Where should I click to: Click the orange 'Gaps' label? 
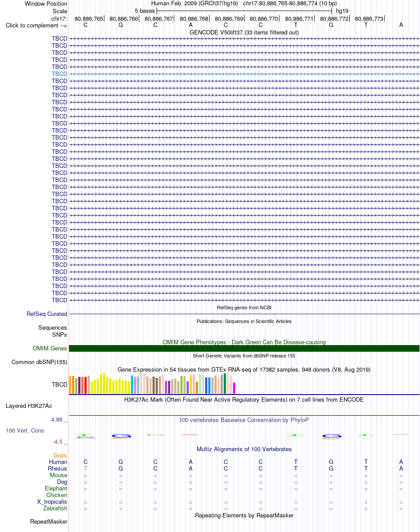[60, 456]
